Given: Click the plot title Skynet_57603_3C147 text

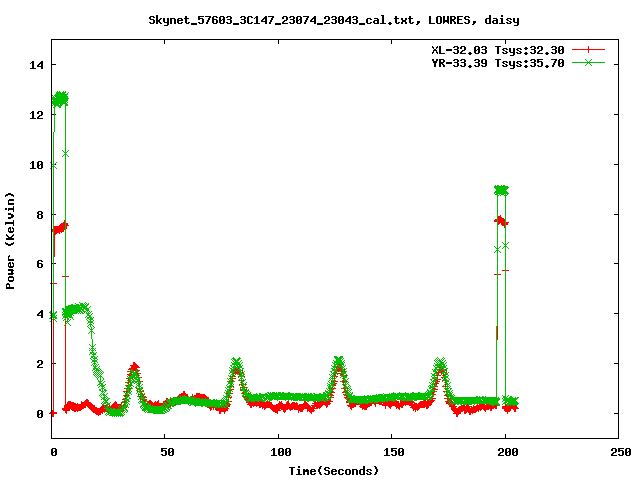Looking at the screenshot, I should [x=334, y=20].
